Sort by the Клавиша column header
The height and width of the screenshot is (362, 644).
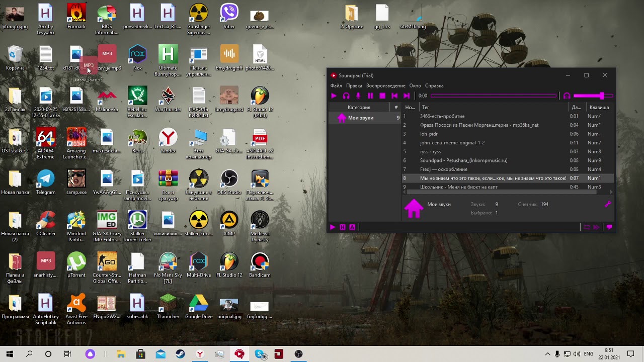(599, 107)
